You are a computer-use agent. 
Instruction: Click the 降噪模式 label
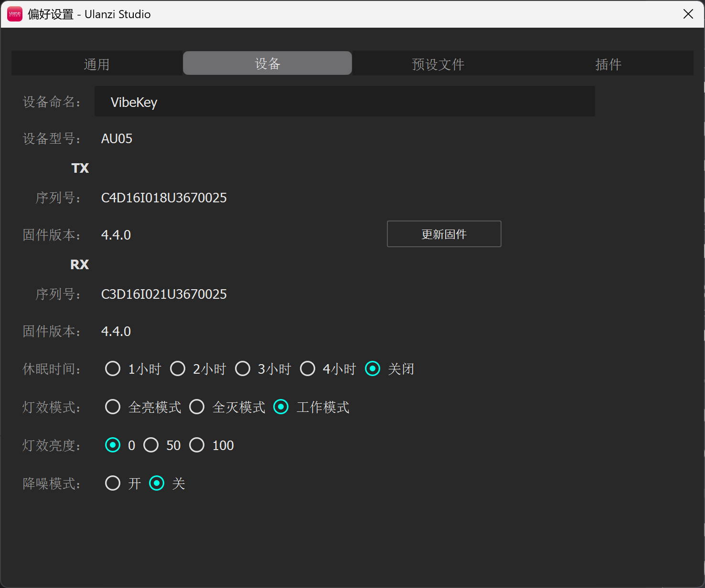coord(52,483)
